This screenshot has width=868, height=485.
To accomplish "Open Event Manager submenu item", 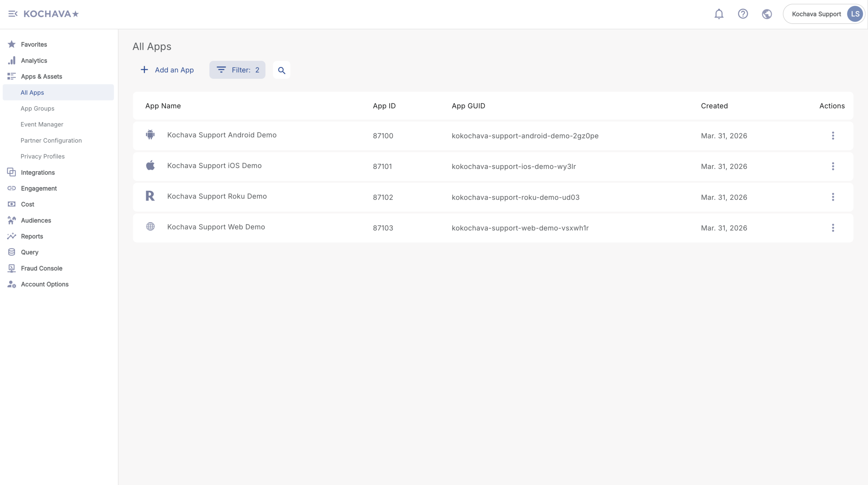I will click(x=42, y=124).
